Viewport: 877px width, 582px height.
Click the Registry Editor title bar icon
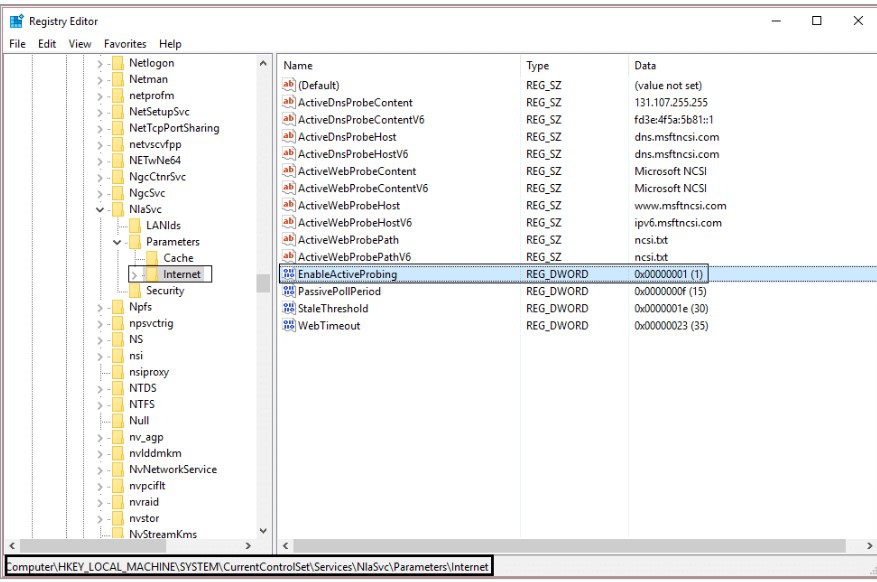pos(16,21)
